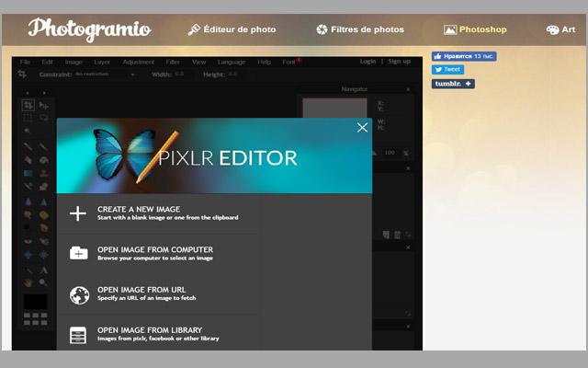Close the Pixlr Editor welcome dialog
Screen dimensions: 588x368
[362, 128]
